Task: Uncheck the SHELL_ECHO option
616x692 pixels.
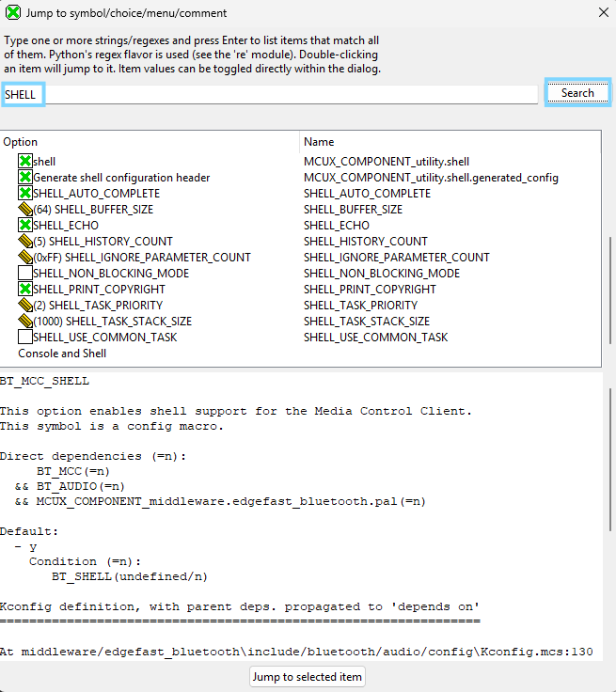Action: (x=25, y=226)
